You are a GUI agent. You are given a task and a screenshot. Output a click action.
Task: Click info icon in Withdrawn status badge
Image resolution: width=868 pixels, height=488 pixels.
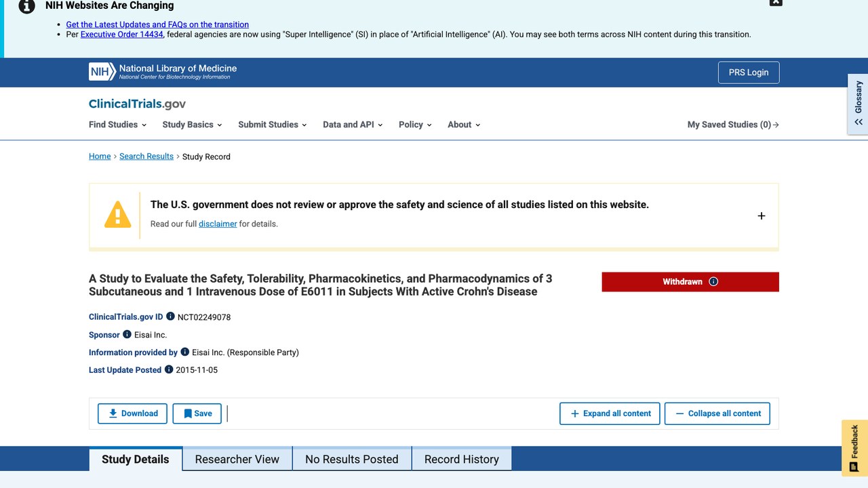pyautogui.click(x=713, y=282)
